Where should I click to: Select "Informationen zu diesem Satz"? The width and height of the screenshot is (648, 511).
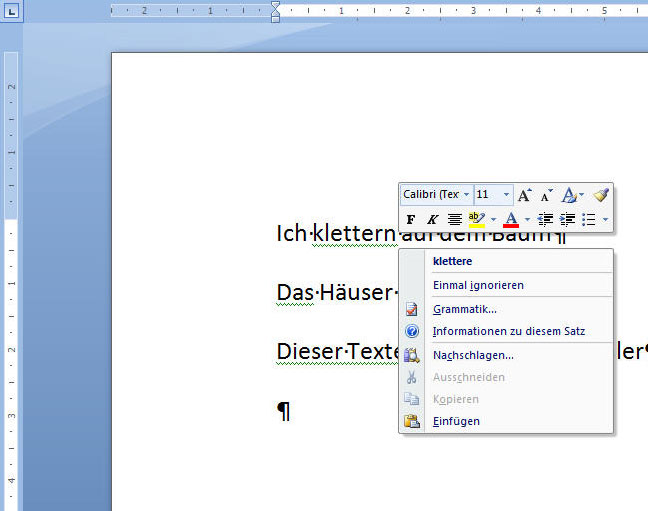click(x=508, y=331)
